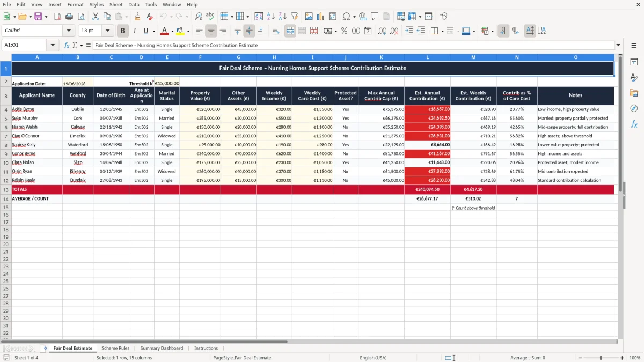The height and width of the screenshot is (362, 644).
Task: Click the Copy icon
Action: click(x=107, y=17)
